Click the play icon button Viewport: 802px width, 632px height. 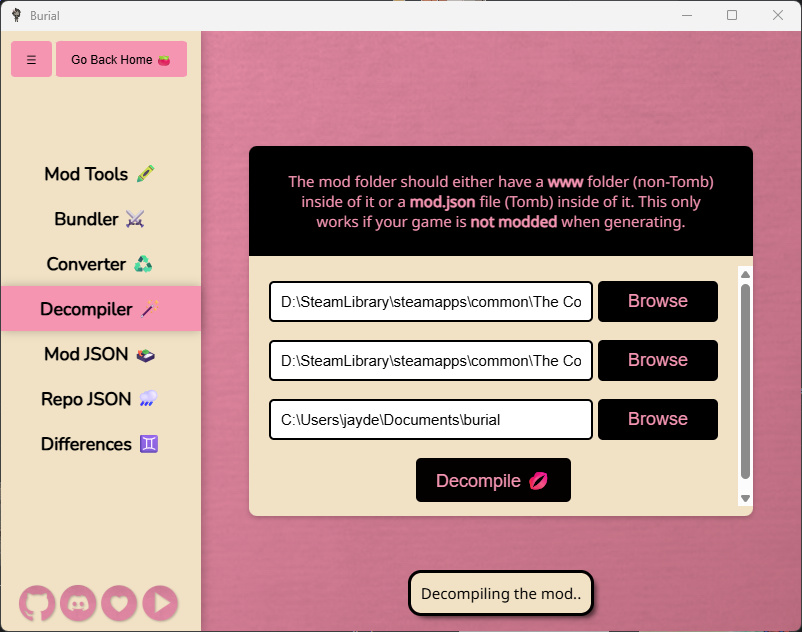(160, 603)
